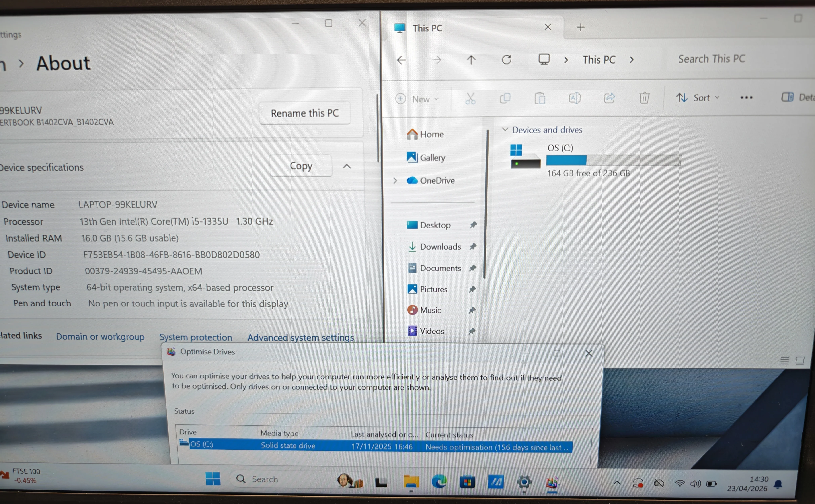Open Gallery in the navigation pane
The image size is (815, 504).
(x=426, y=157)
